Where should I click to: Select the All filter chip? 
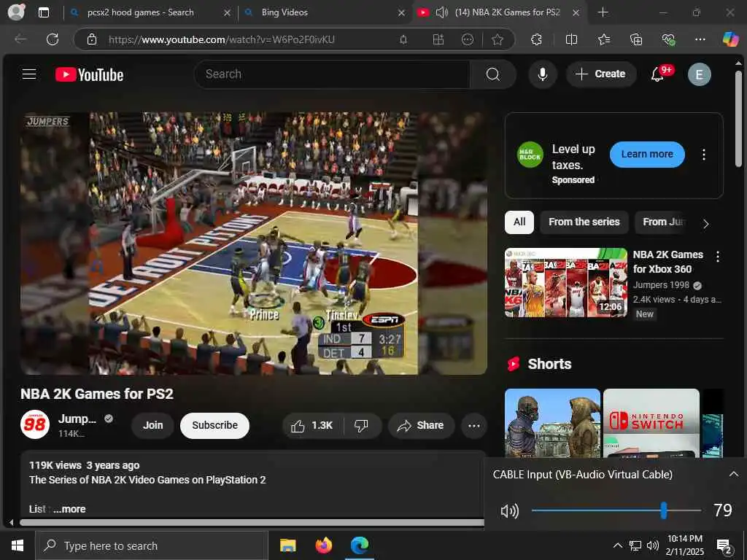519,222
